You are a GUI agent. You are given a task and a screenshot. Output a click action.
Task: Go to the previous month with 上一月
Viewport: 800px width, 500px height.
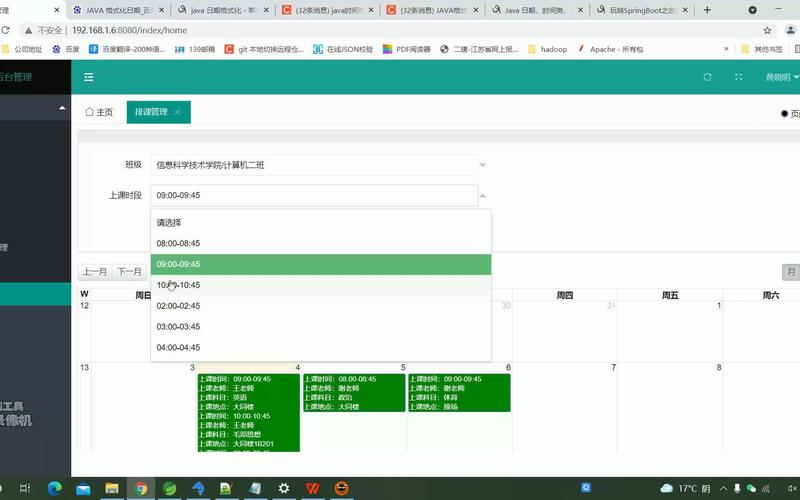point(95,271)
